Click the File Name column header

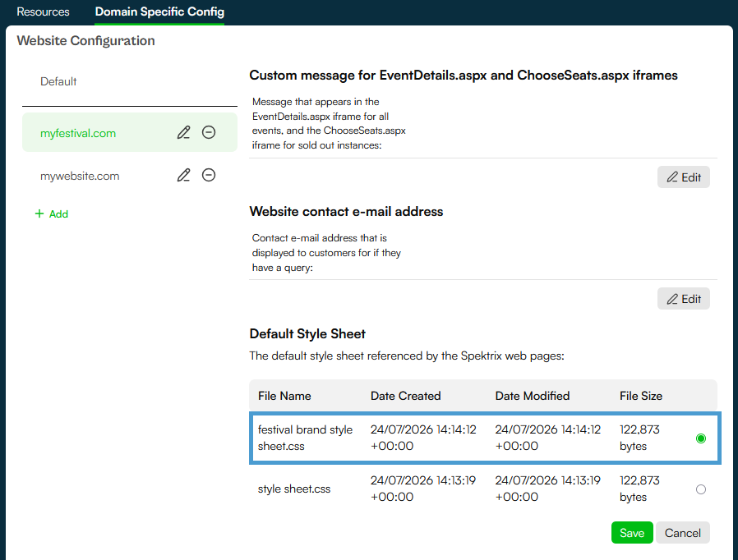click(x=284, y=396)
